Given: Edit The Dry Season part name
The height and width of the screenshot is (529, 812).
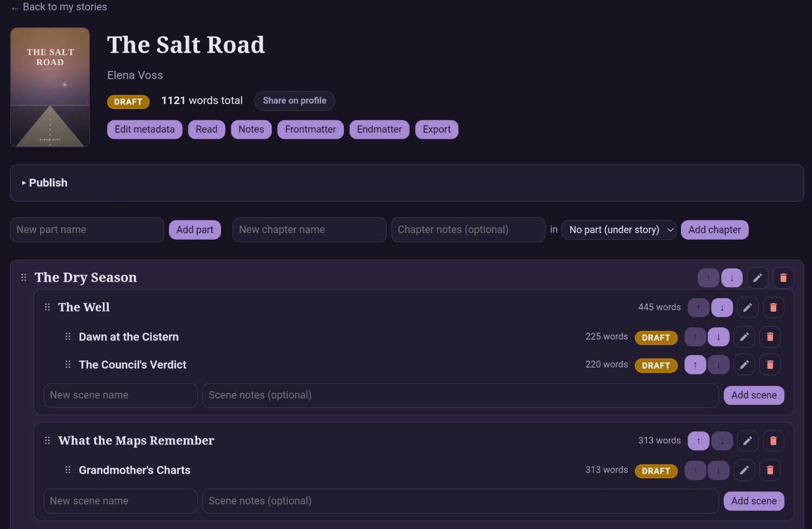Looking at the screenshot, I should [x=757, y=278].
